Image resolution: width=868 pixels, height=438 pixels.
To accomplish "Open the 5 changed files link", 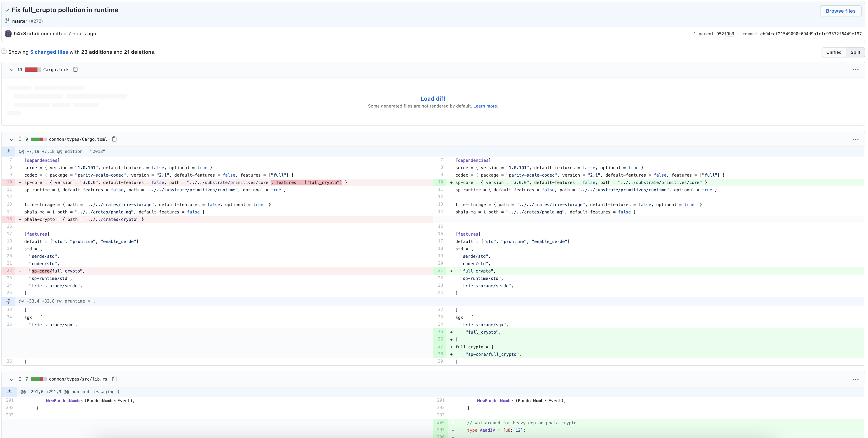I will [x=49, y=52].
